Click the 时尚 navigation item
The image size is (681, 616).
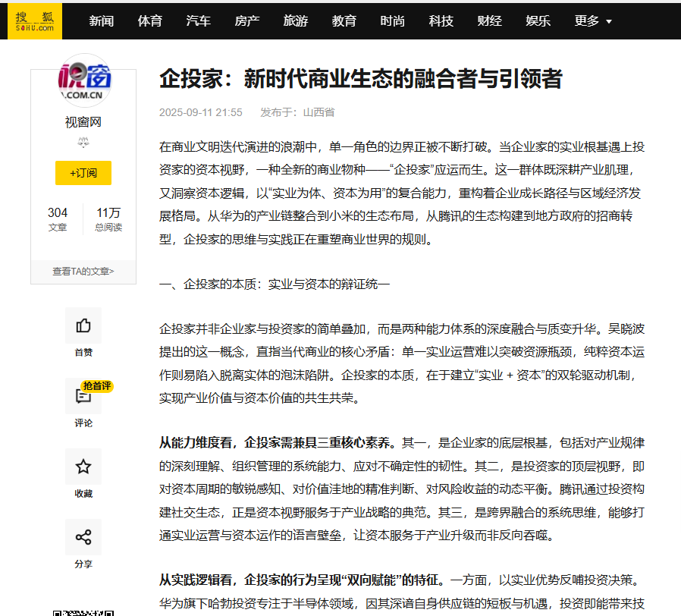[x=392, y=20]
